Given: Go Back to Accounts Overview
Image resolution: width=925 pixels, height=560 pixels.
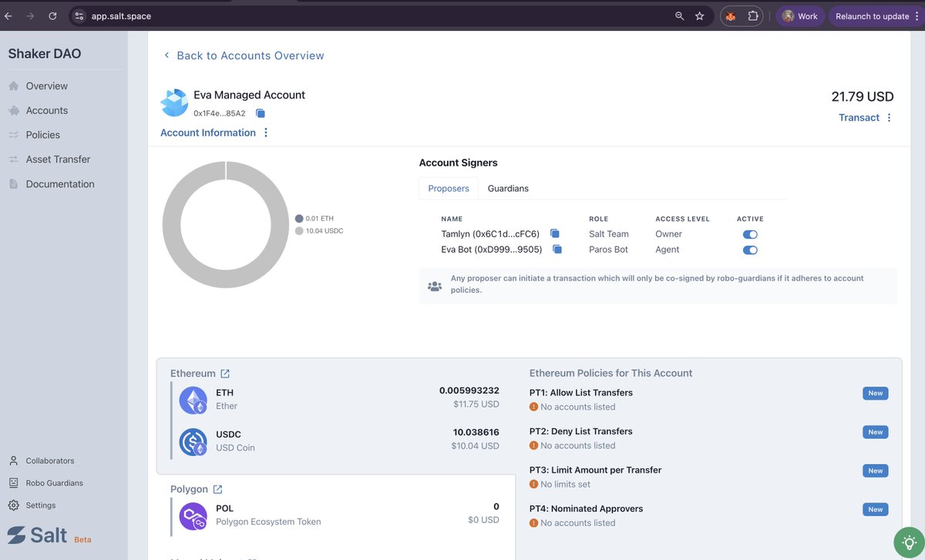Looking at the screenshot, I should (244, 55).
